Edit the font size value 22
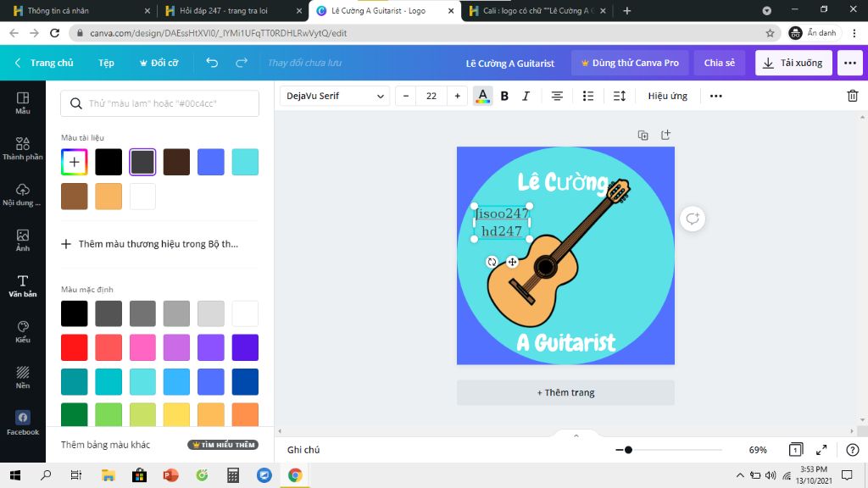This screenshot has height=488, width=868. pyautogui.click(x=431, y=96)
